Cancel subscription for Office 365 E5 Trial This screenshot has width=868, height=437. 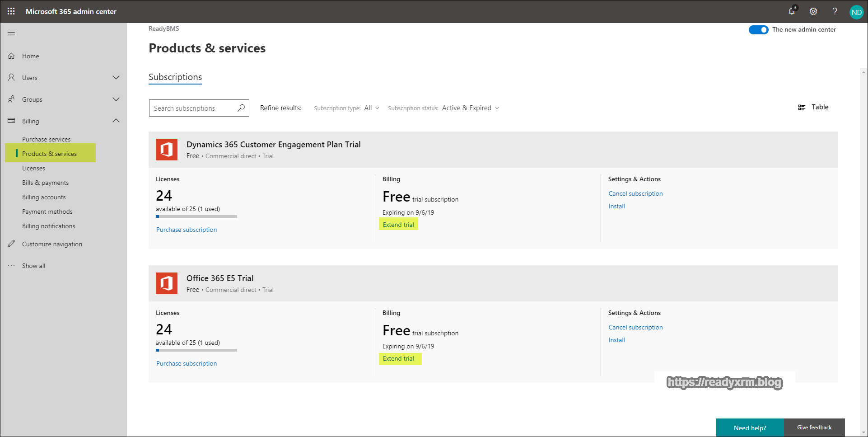click(635, 327)
